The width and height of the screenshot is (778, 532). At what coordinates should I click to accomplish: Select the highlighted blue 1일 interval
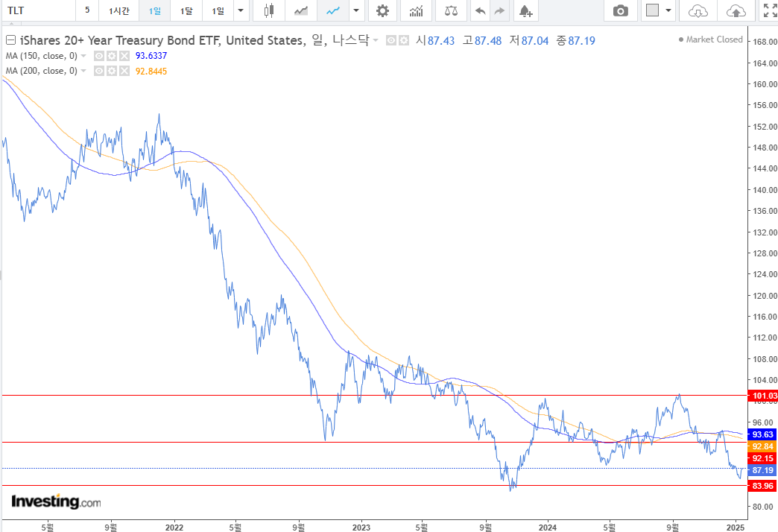(x=155, y=10)
